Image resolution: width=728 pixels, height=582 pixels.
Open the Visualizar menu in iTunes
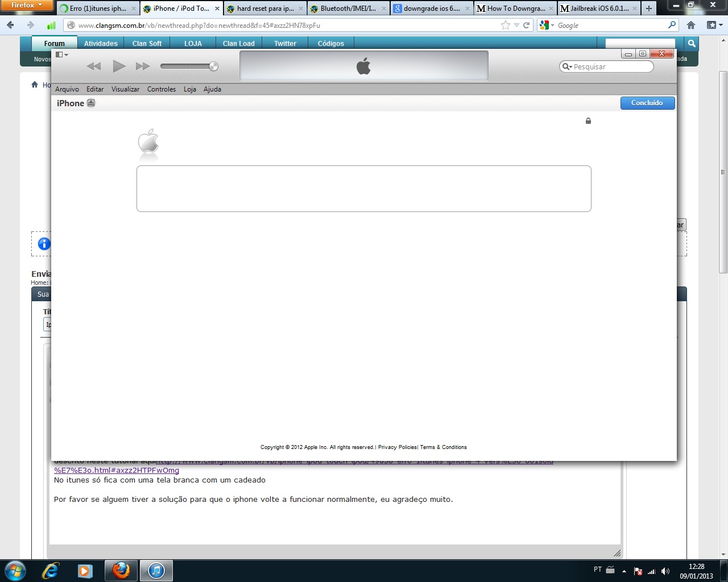tap(125, 89)
